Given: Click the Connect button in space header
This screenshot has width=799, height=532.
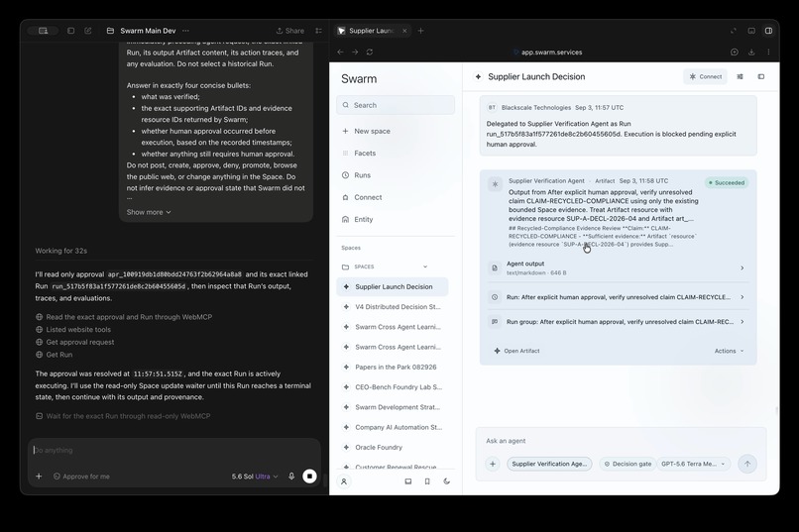Looking at the screenshot, I should coord(705,76).
